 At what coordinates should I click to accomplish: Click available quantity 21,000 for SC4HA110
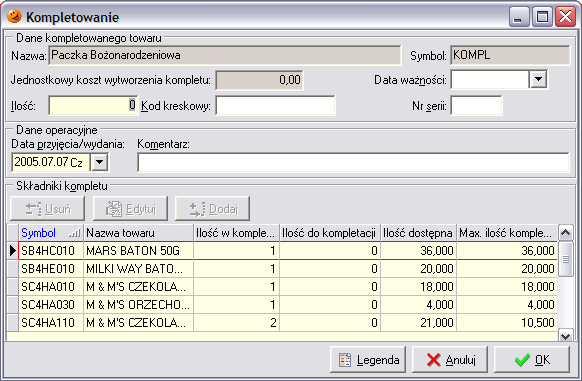(x=418, y=322)
